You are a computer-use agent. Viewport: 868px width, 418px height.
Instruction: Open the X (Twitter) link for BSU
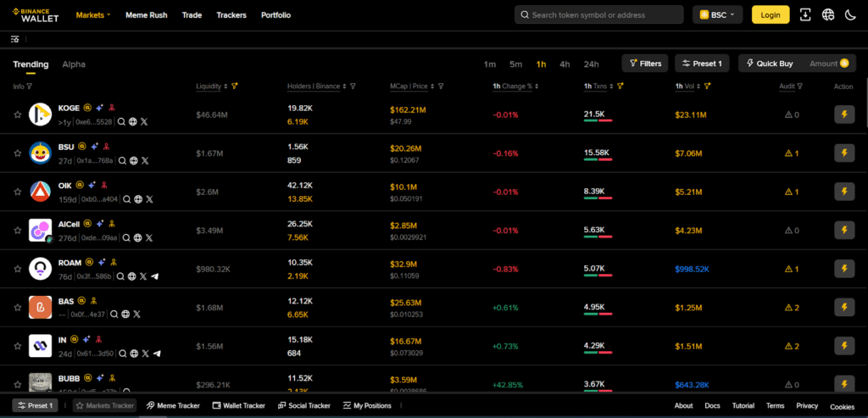(145, 160)
